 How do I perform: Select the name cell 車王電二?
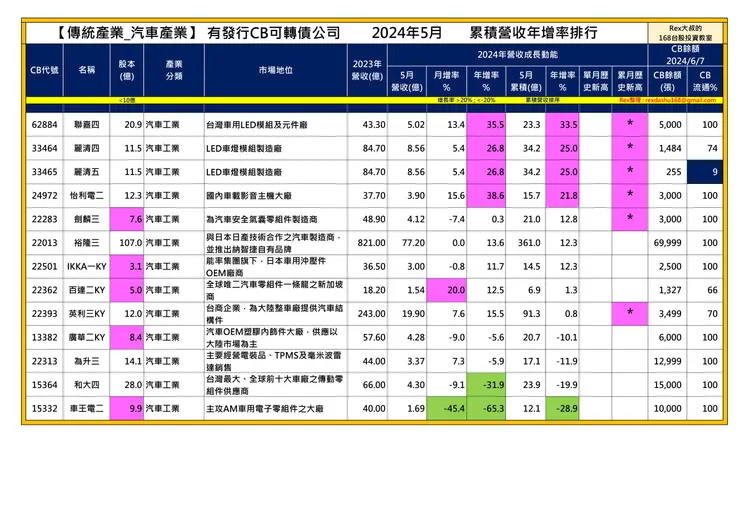tap(86, 408)
